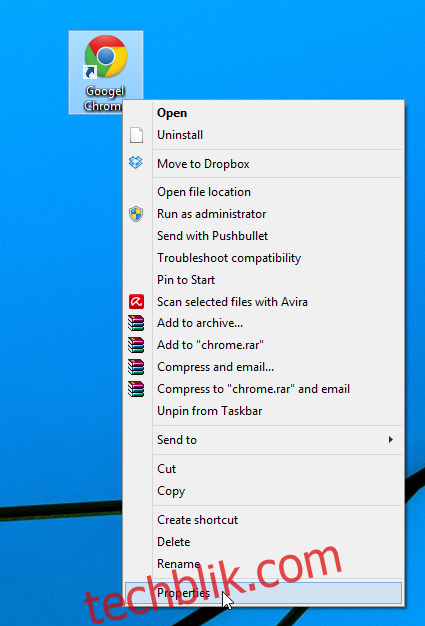Click the red Avira icon
This screenshot has height=626, width=425.
(136, 302)
